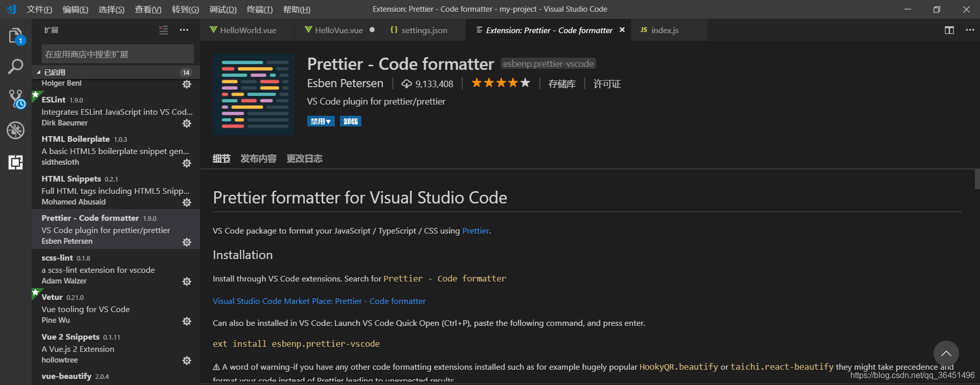Screen dimensions: 980x385
Task: Open extensions panel more actions (…) menu
Action: click(x=184, y=30)
